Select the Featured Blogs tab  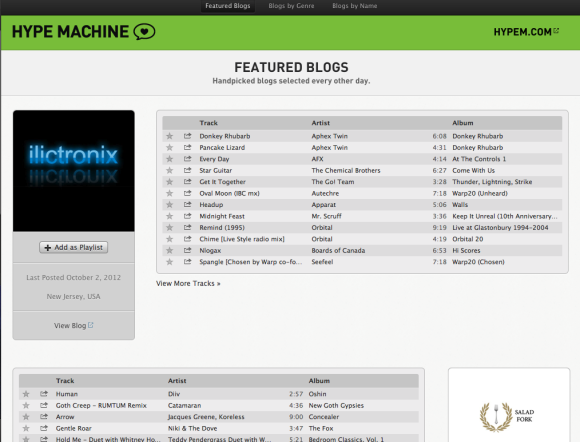228,6
